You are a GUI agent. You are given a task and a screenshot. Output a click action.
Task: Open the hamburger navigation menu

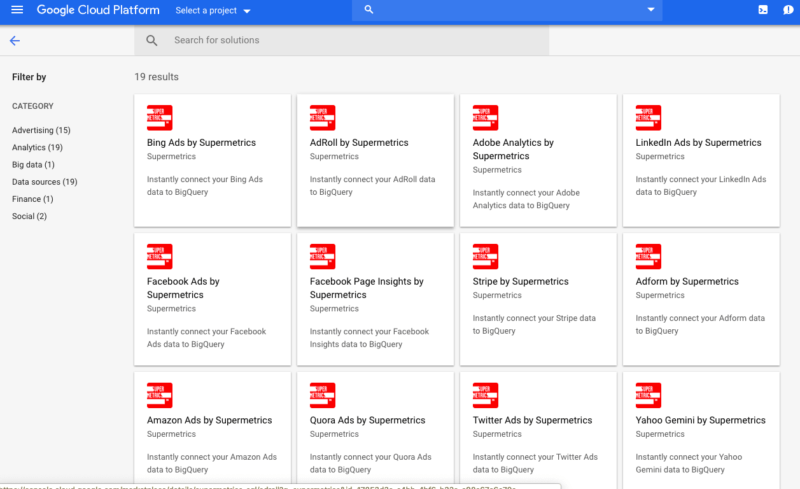point(17,10)
